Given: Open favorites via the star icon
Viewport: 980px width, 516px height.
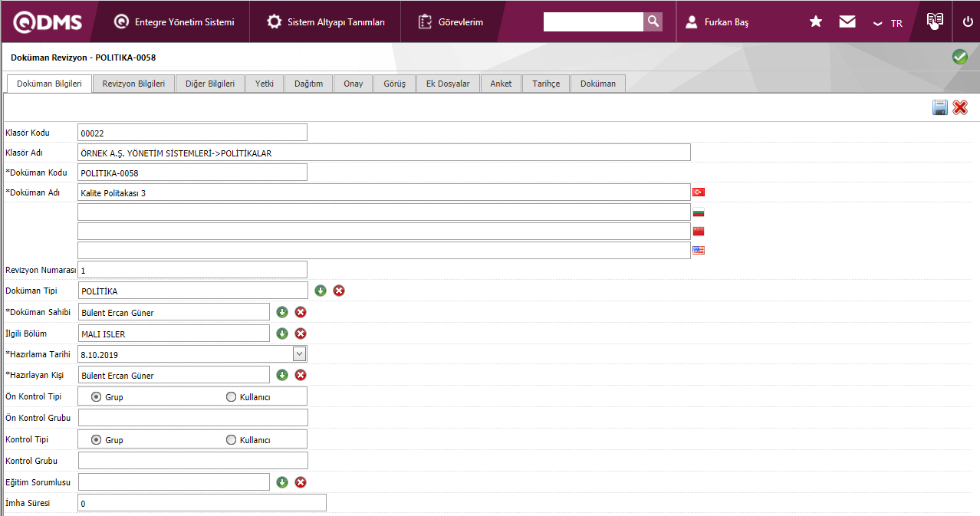Looking at the screenshot, I should pyautogui.click(x=816, y=22).
